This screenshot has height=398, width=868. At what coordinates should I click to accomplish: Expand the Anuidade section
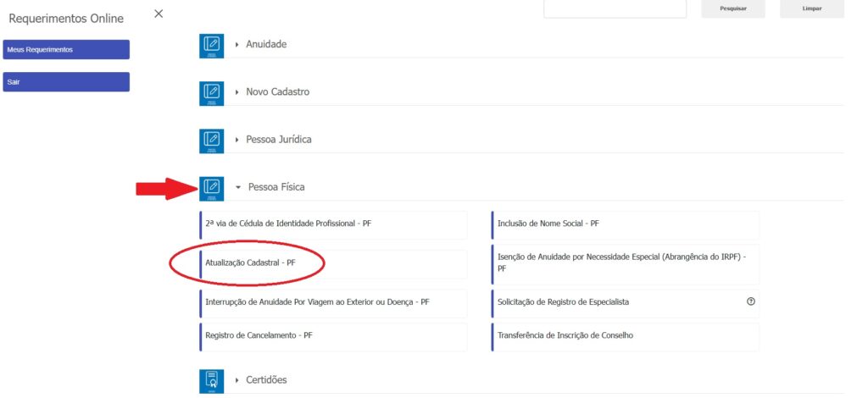(x=265, y=44)
